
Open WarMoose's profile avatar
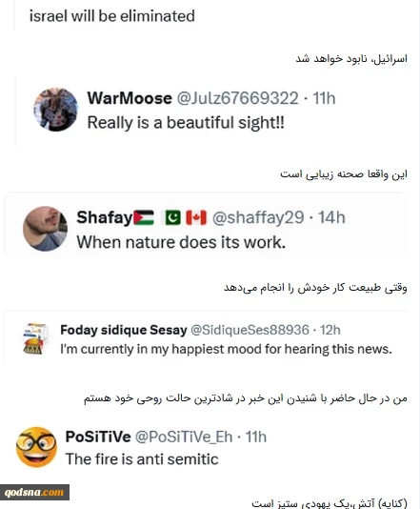coord(56,110)
